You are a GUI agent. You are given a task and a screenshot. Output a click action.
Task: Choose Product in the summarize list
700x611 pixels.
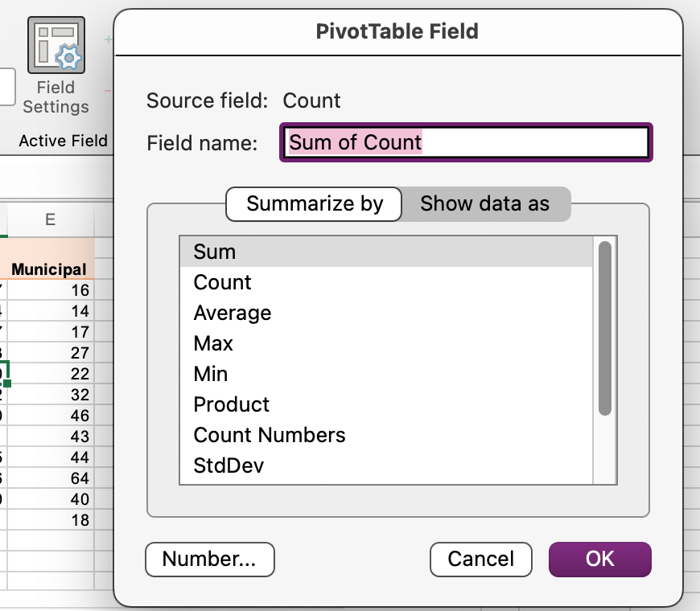coord(386,404)
